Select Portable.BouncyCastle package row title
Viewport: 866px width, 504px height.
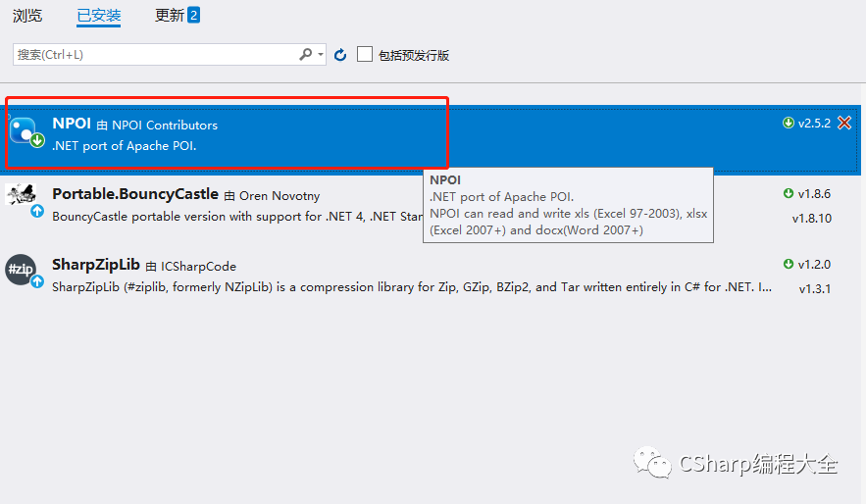click(x=135, y=194)
